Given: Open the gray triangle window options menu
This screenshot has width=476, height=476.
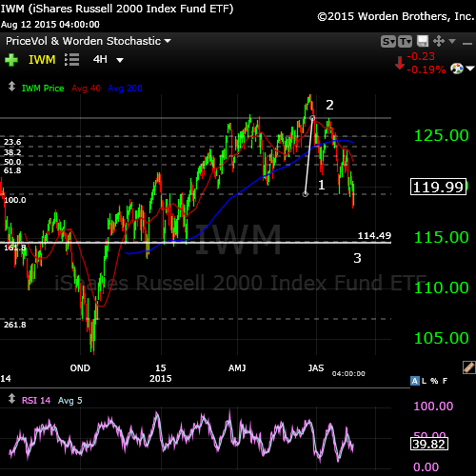Looking at the screenshot, I should pos(452,41).
